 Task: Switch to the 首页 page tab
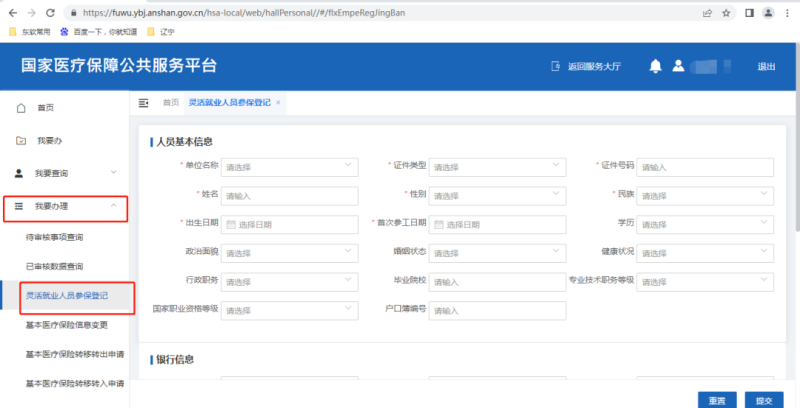point(171,102)
